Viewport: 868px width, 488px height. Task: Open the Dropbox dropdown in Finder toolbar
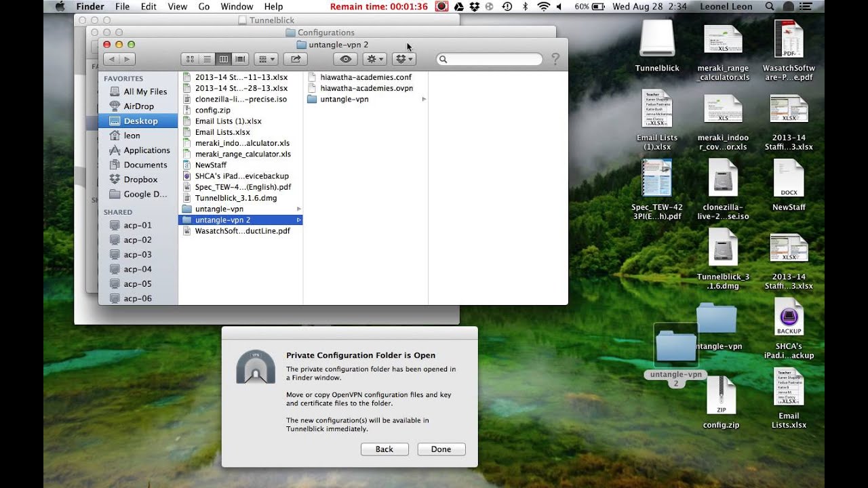403,60
